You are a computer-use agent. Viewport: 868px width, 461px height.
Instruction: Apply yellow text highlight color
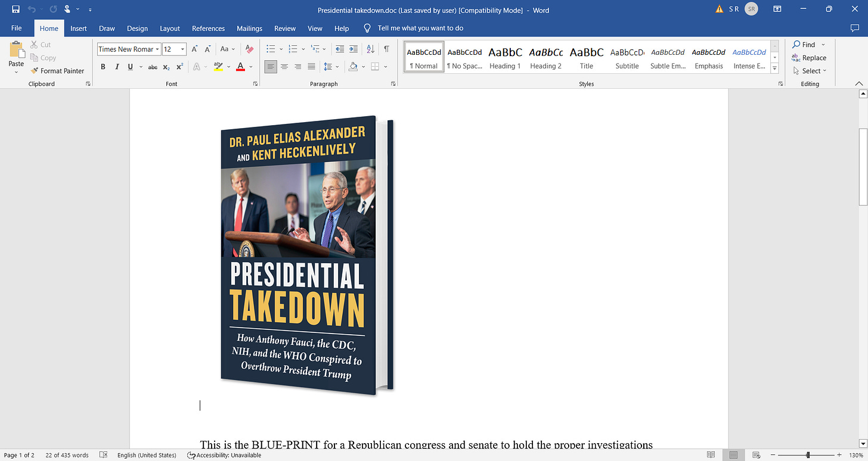click(218, 67)
